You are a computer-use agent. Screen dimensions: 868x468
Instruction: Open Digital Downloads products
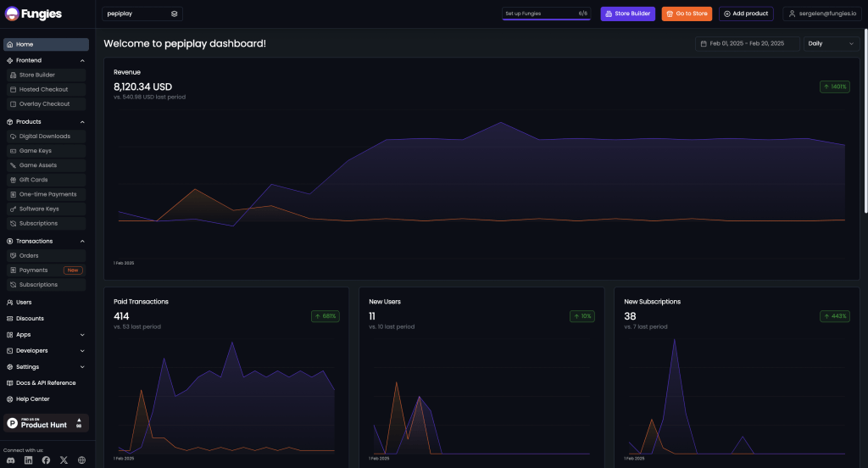pos(46,136)
